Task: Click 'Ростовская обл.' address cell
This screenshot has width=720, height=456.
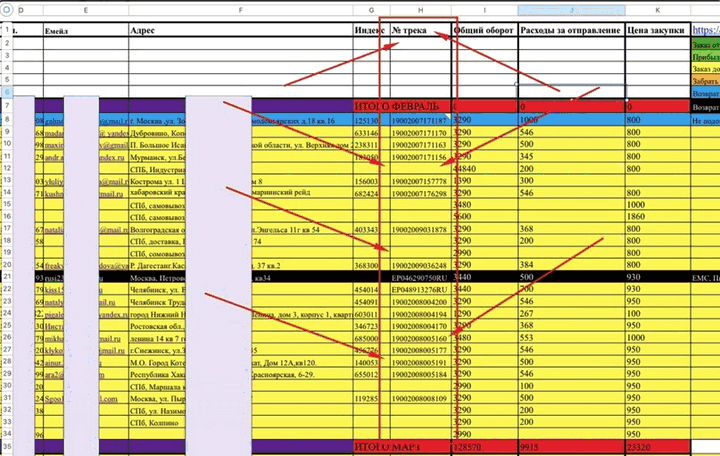Action: pos(241,327)
